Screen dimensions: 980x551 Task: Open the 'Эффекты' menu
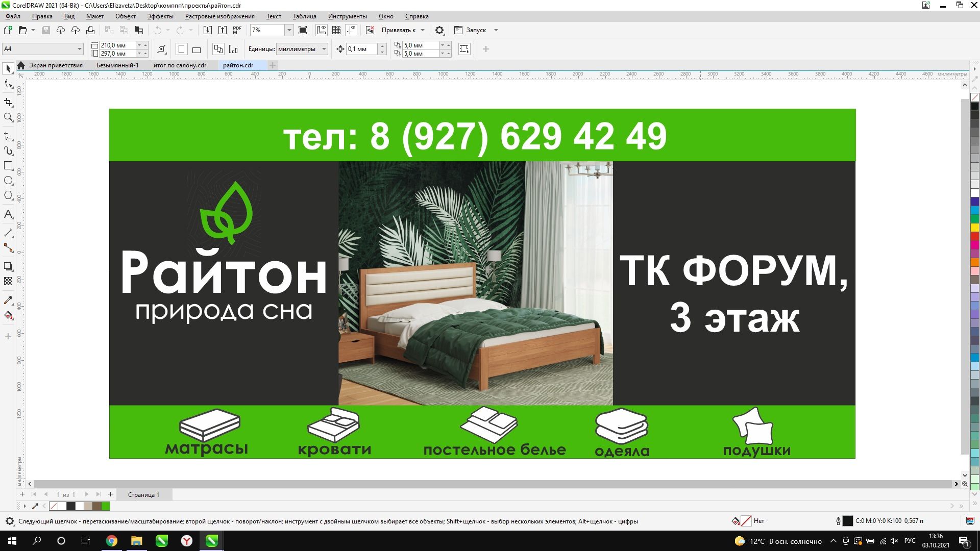160,16
